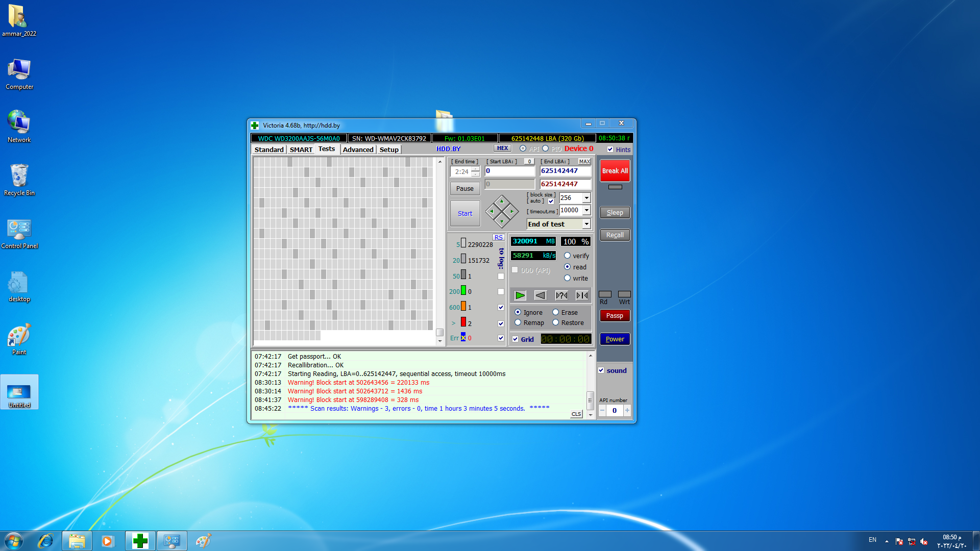Open Internet Explorer from the taskbar

pos(45,541)
